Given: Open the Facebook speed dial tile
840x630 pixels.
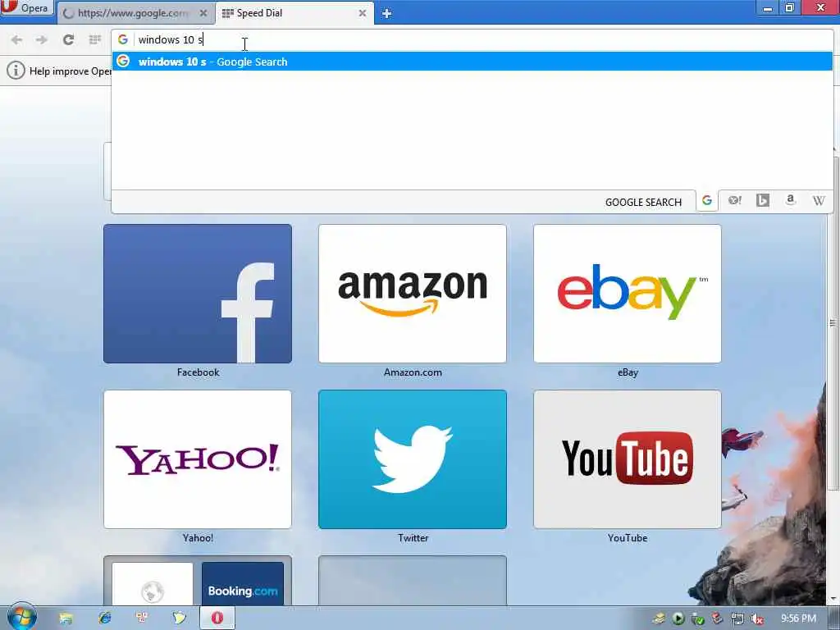Looking at the screenshot, I should 198,294.
